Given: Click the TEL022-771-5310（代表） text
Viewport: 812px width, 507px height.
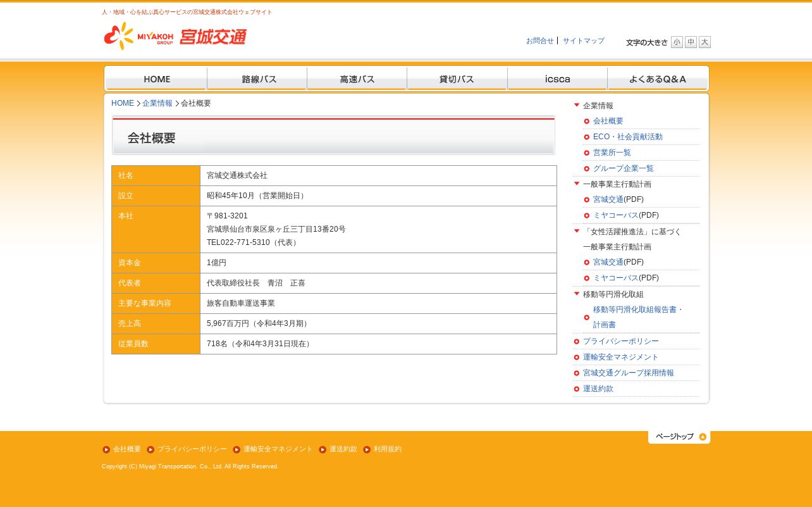Looking at the screenshot, I should pyautogui.click(x=253, y=242).
